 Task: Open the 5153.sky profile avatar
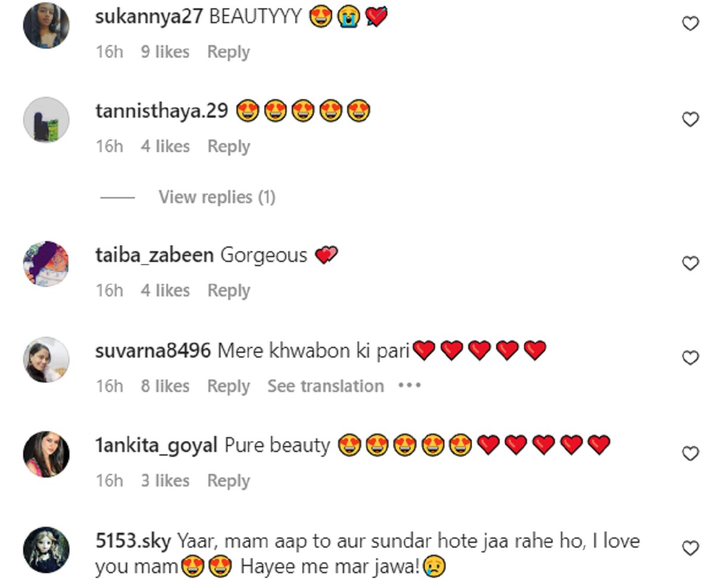pyautogui.click(x=46, y=549)
